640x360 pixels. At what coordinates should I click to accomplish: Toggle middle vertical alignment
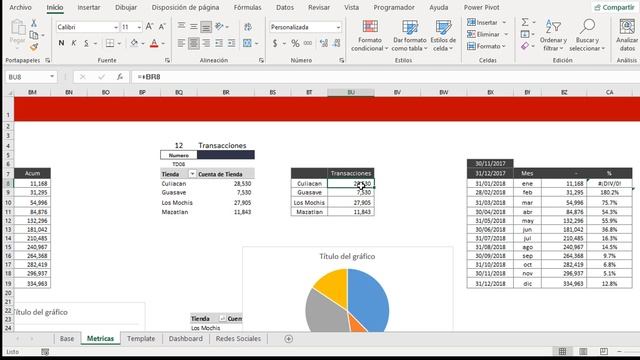click(x=193, y=27)
